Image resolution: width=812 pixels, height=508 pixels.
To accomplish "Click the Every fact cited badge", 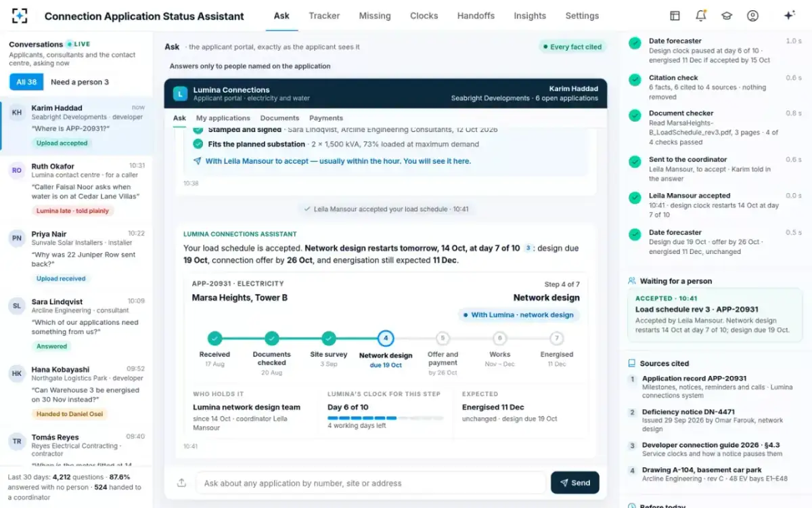I will 572,47.
